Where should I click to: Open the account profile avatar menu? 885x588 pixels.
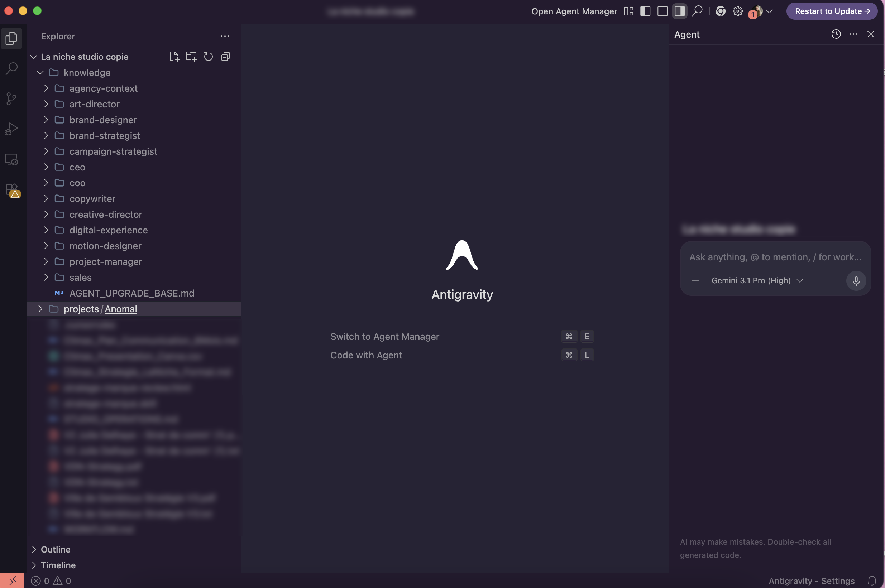pyautogui.click(x=761, y=11)
